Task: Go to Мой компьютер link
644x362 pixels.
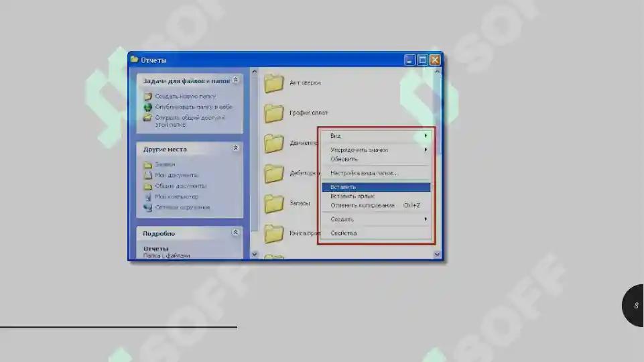Action: [x=176, y=196]
